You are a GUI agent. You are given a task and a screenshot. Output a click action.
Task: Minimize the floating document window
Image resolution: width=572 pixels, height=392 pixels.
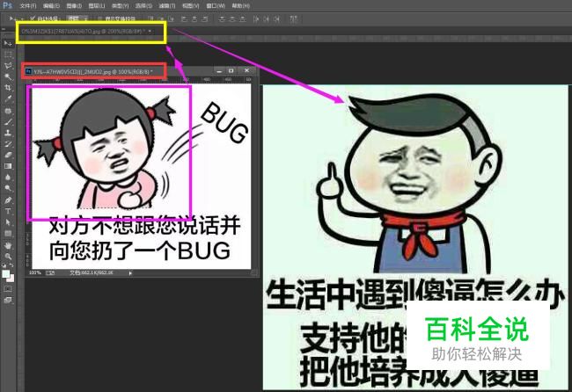click(219, 70)
